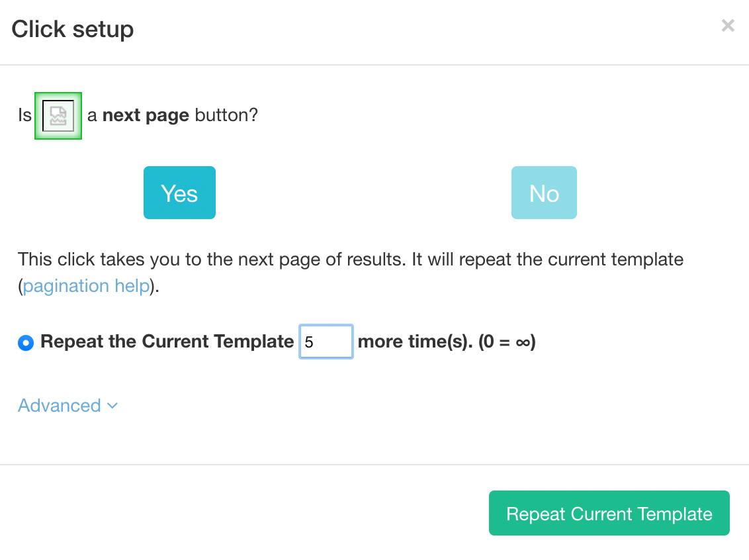The height and width of the screenshot is (560, 749).
Task: Click the next-page description paragraph
Action: pyautogui.click(x=351, y=272)
